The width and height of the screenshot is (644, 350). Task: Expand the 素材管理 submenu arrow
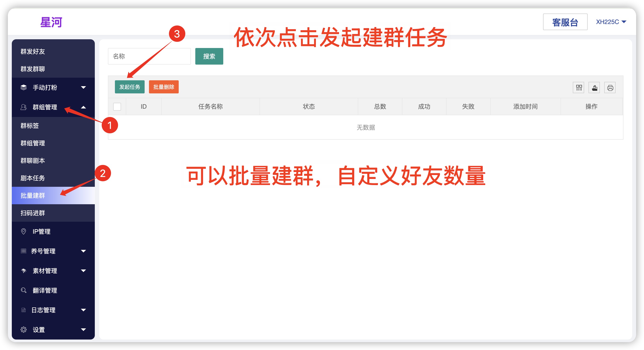point(83,271)
